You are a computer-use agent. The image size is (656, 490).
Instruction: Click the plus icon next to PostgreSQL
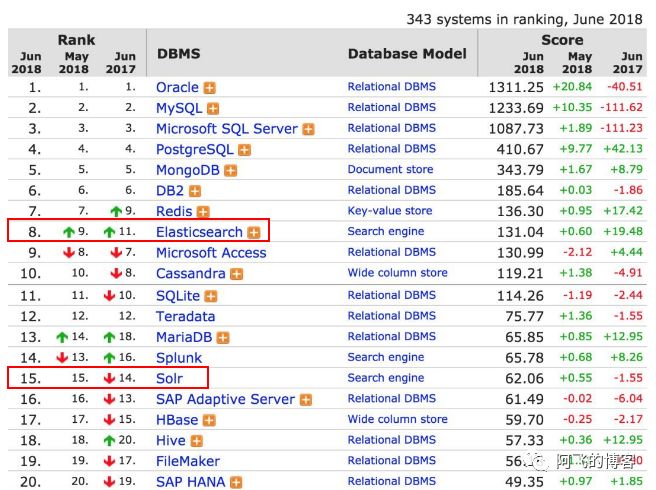244,150
